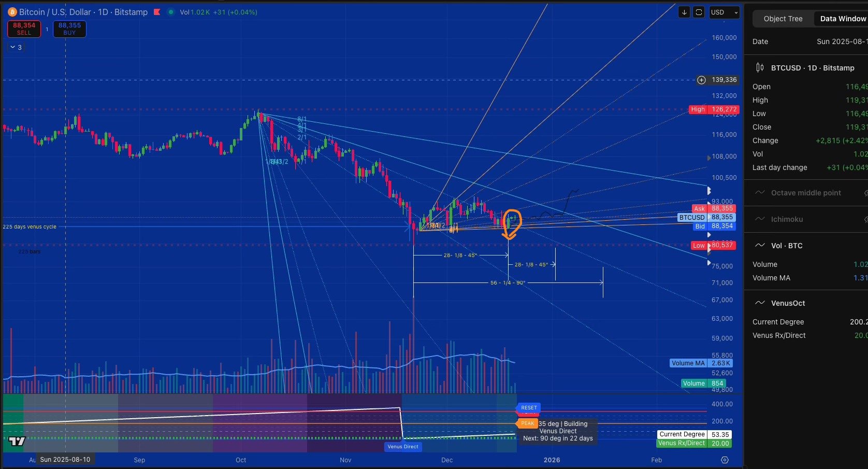Click the red flag icon beside Bitstamp
The height and width of the screenshot is (469, 868).
point(157,12)
